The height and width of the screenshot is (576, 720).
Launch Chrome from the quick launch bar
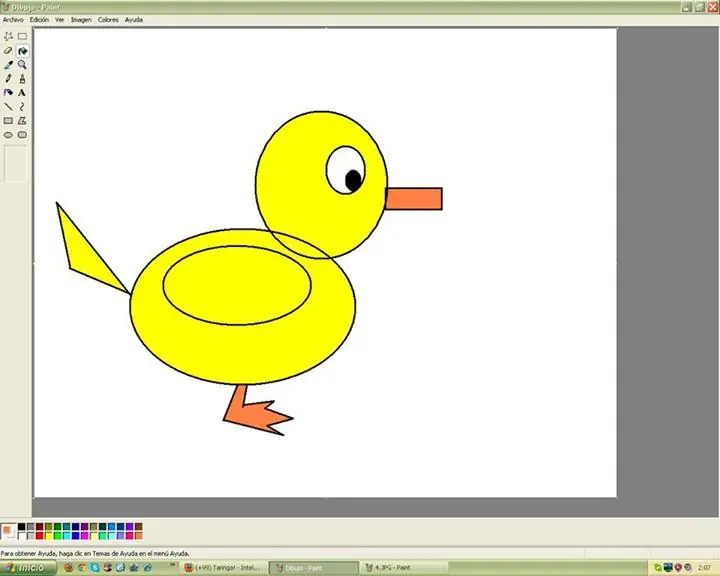[82, 568]
